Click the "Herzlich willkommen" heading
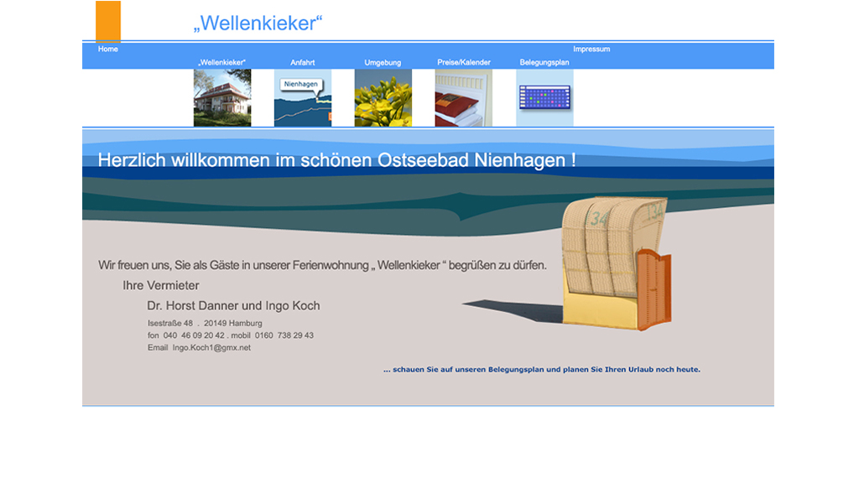Screen dimensions: 859x504 pyautogui.click(x=336, y=160)
